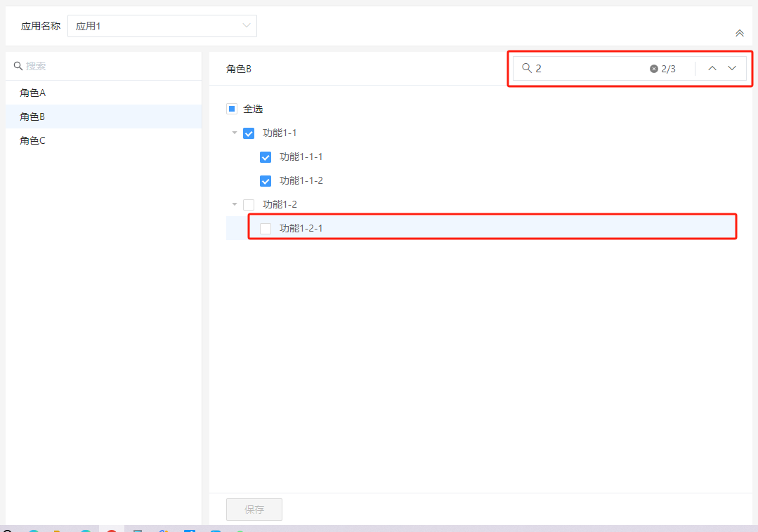Viewport: 758px width, 532px height.
Task: Go to previous search match with up arrow
Action: (x=712, y=68)
